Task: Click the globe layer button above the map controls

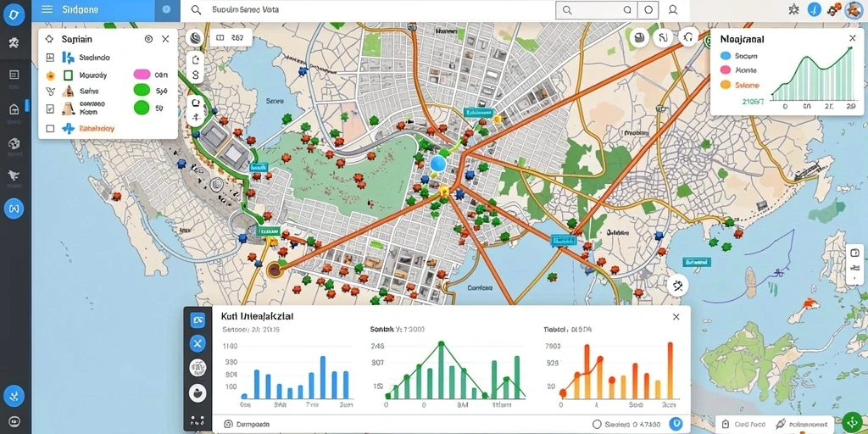Action: click(195, 37)
